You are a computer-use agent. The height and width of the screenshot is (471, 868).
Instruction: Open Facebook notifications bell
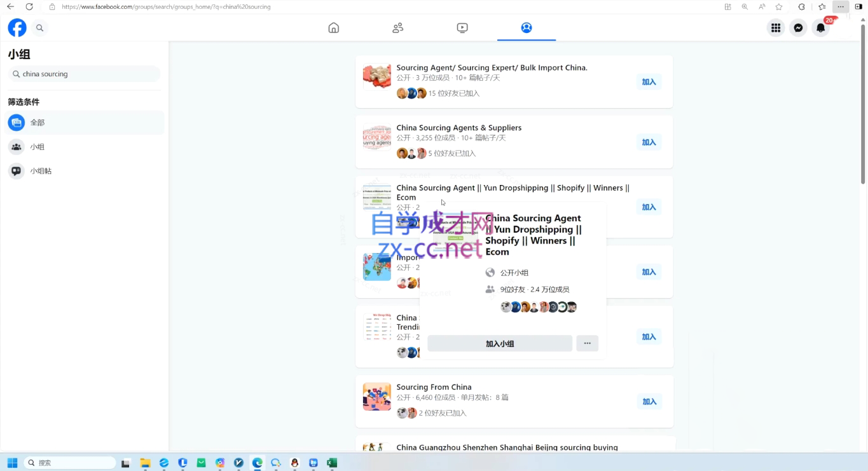click(x=821, y=28)
